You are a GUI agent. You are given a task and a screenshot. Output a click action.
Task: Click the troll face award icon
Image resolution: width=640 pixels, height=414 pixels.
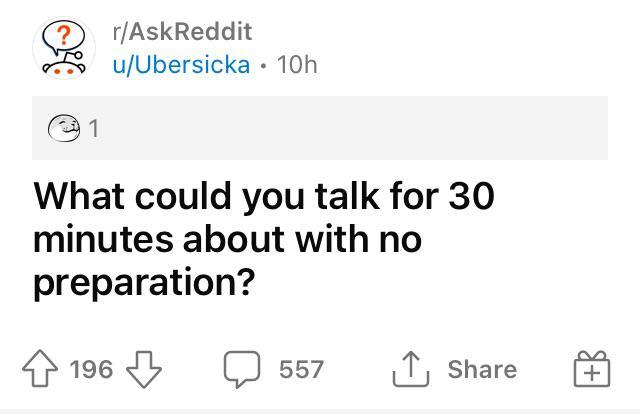[x=64, y=128]
